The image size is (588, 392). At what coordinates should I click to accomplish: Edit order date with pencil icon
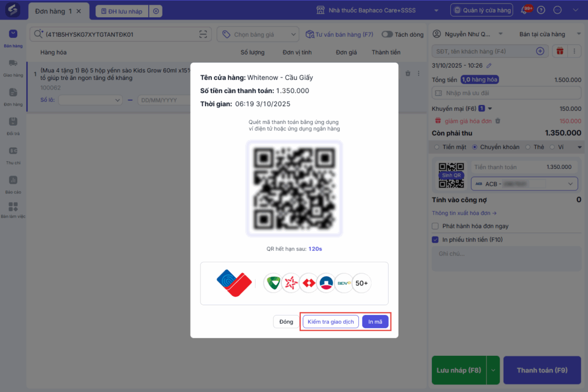coord(489,65)
